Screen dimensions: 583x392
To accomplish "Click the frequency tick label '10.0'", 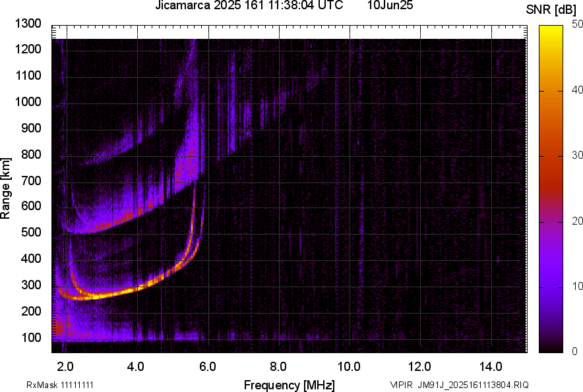I will 349,367.
